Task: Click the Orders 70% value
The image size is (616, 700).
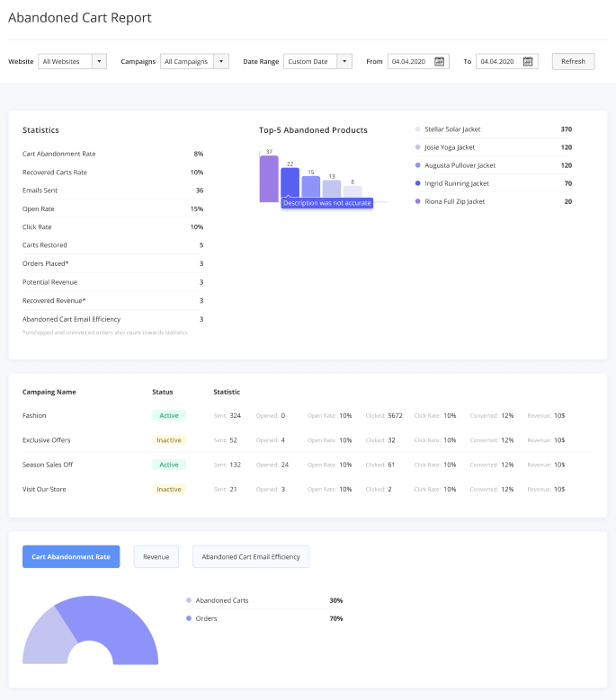Action: 336,618
